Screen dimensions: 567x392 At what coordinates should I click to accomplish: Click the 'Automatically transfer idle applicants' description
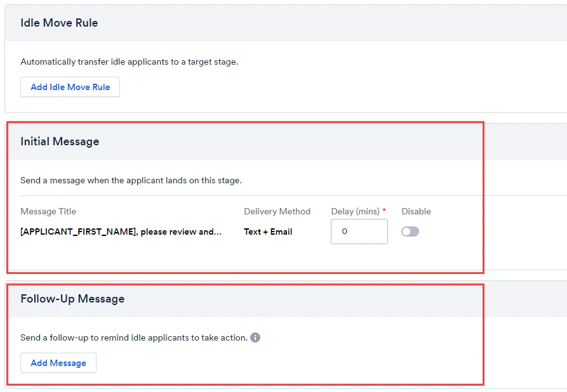tap(129, 62)
